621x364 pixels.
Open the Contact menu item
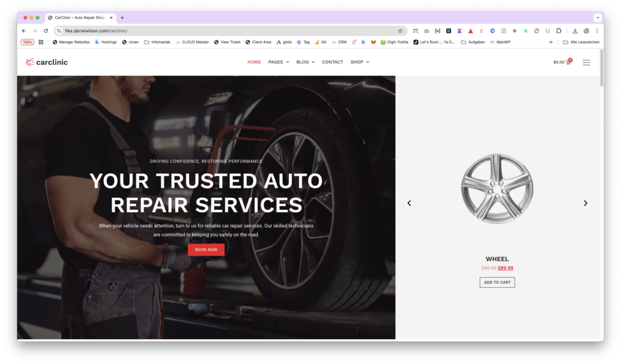click(x=332, y=62)
